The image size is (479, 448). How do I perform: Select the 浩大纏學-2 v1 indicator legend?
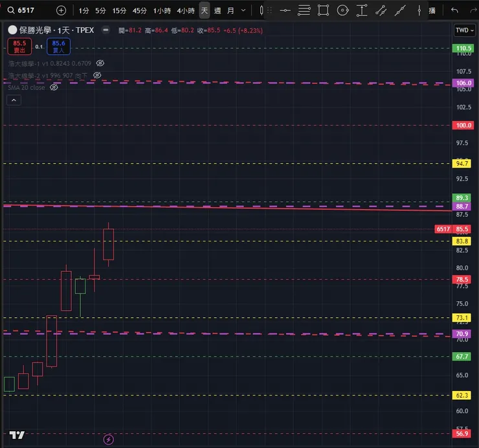48,76
